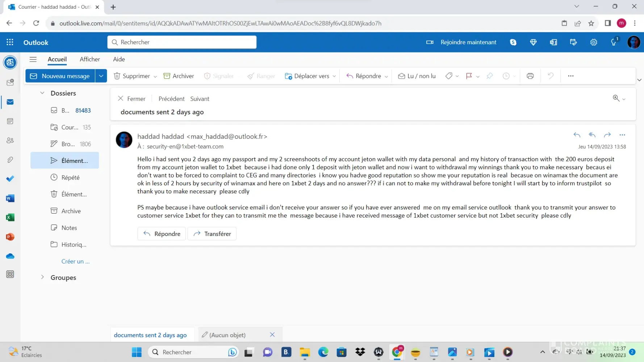Click the forward icon in message header
Viewport: 644px width, 362px height.
(x=607, y=135)
